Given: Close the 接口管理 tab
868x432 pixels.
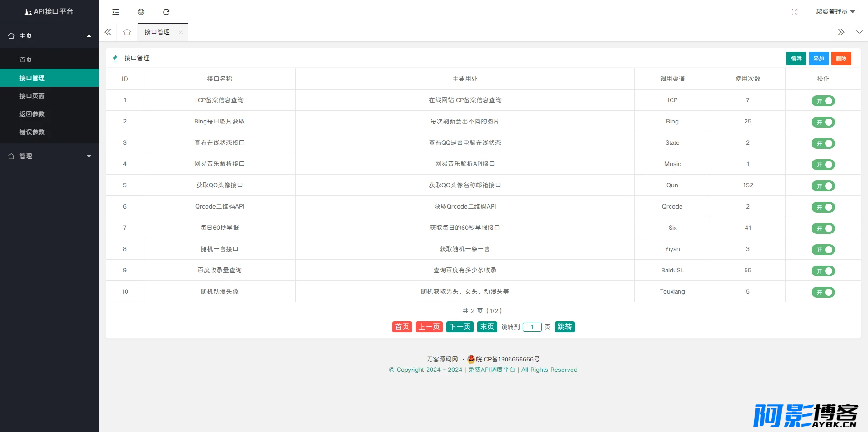Looking at the screenshot, I should pyautogui.click(x=181, y=32).
